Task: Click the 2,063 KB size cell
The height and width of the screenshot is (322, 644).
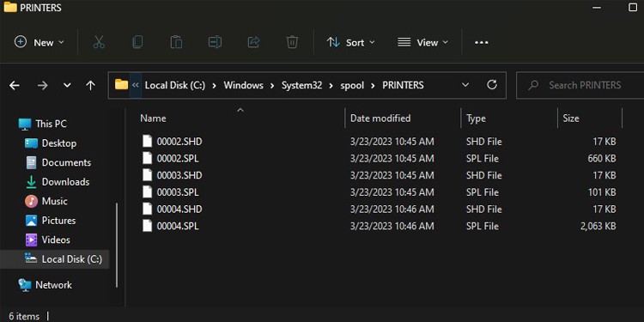Action: (x=598, y=226)
